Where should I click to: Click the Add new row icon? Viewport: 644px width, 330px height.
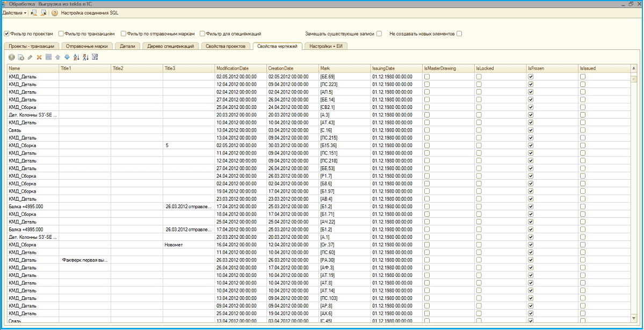pos(12,57)
